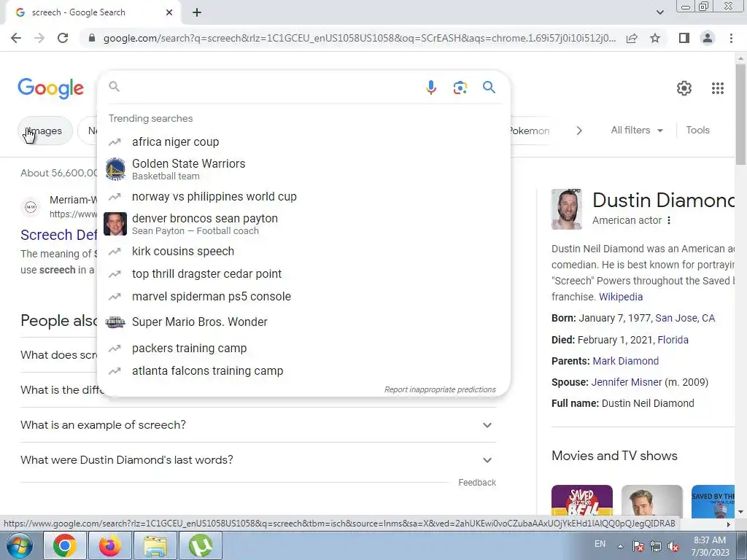Share this page icon in address bar
Viewport: 747px width, 560px height.
tap(632, 38)
